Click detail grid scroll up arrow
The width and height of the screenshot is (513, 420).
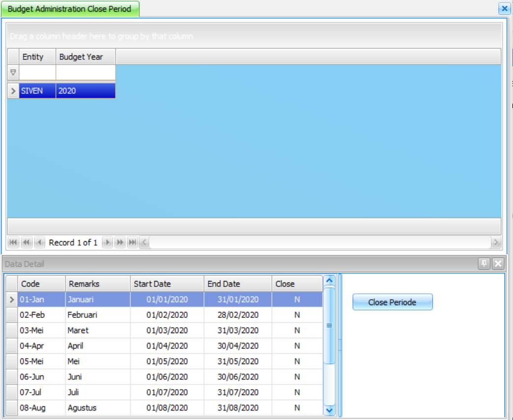click(x=329, y=280)
